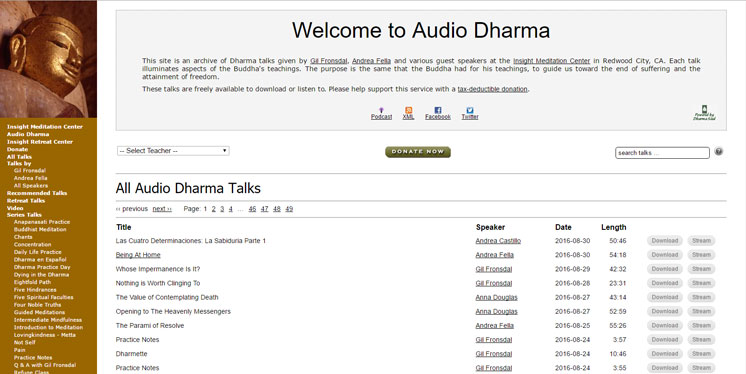Stream Las Cuatro Determinaciones talk

tap(701, 241)
